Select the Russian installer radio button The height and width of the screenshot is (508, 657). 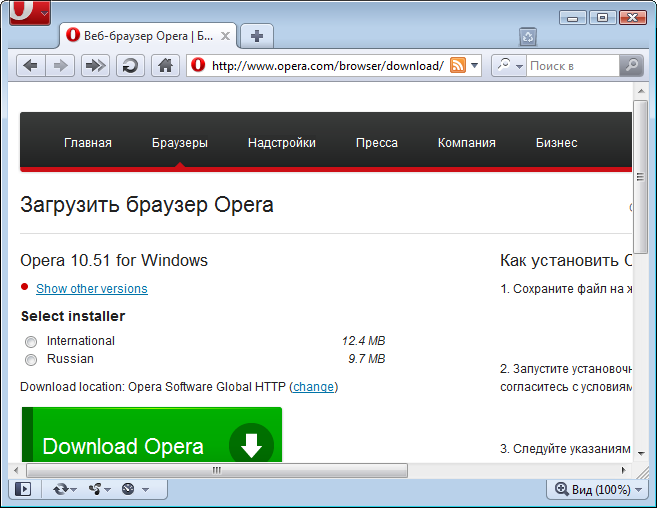pos(31,360)
